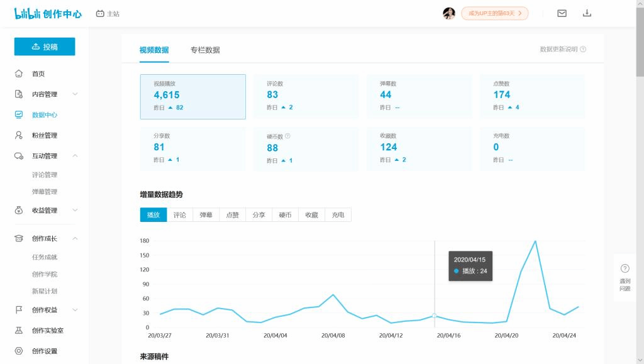Click the bilibili 创作中心 logo
644x364 pixels.
pos(48,13)
